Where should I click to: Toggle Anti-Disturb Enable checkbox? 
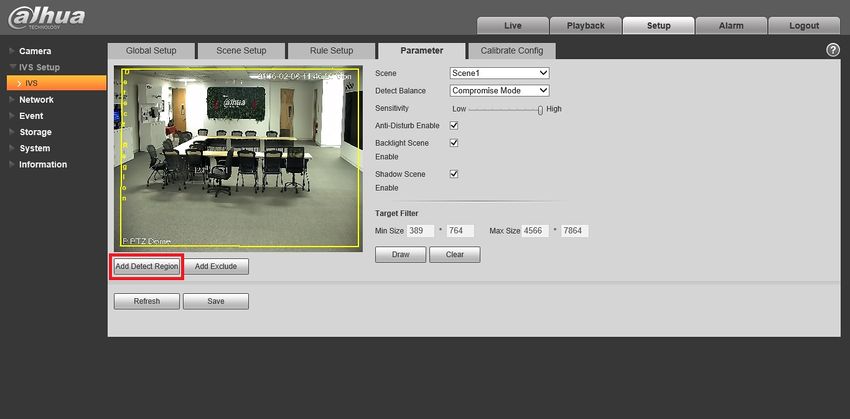tap(454, 125)
